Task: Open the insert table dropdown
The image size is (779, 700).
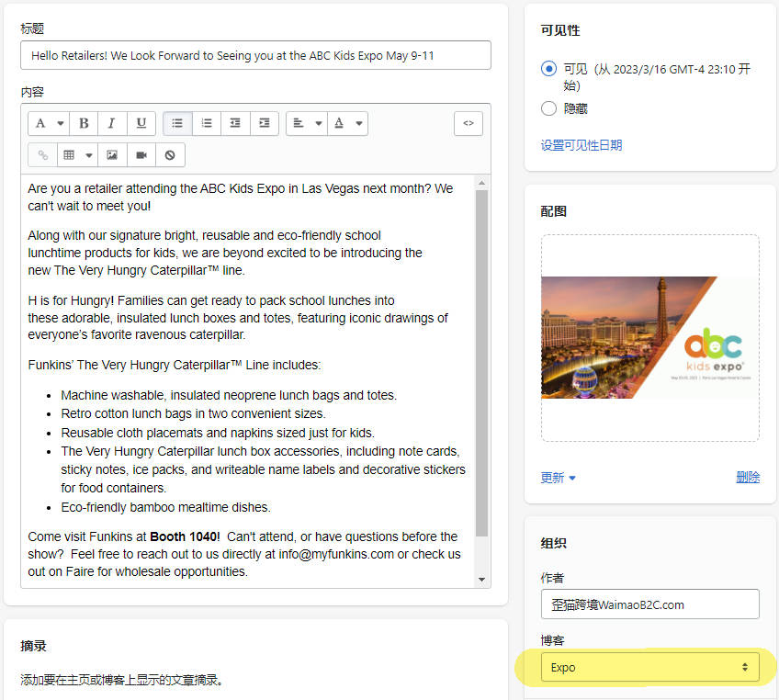Action: [x=77, y=155]
